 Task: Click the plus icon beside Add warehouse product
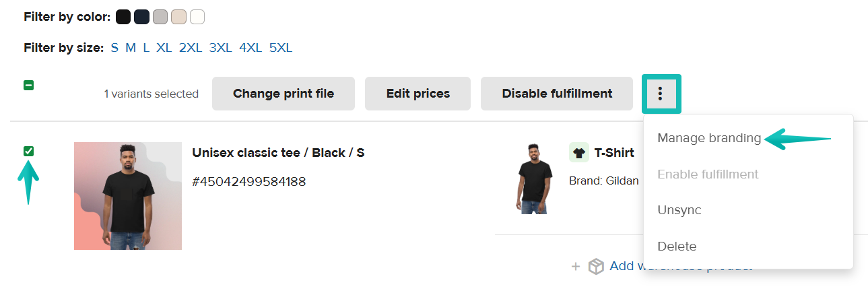click(576, 267)
